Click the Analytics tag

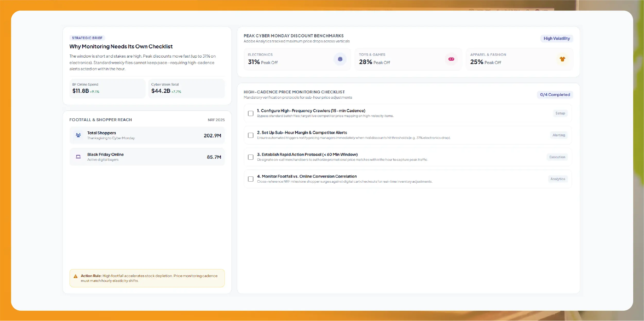point(558,179)
